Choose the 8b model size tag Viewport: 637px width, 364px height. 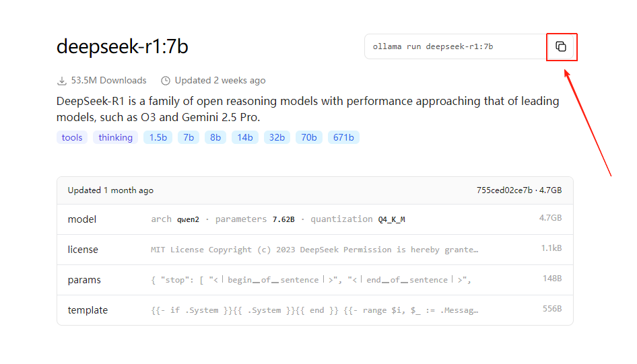pos(215,137)
